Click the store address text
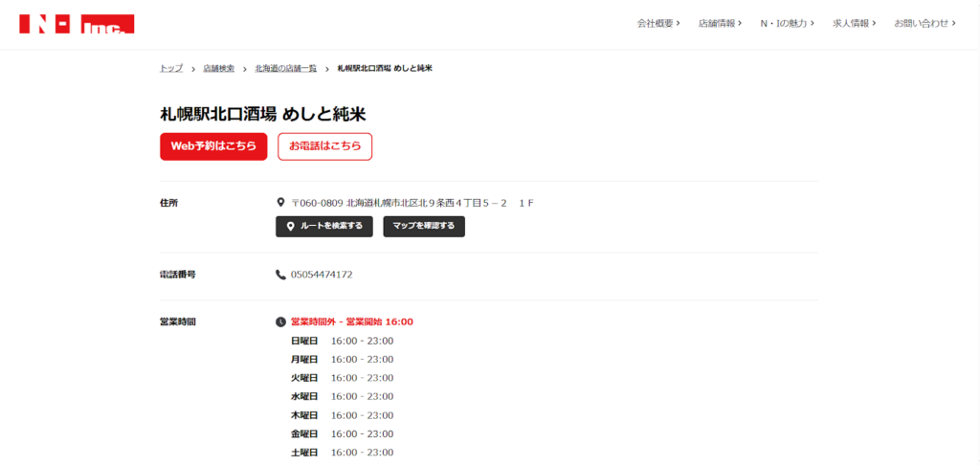Viewport: 980px width, 466px height. tap(412, 203)
